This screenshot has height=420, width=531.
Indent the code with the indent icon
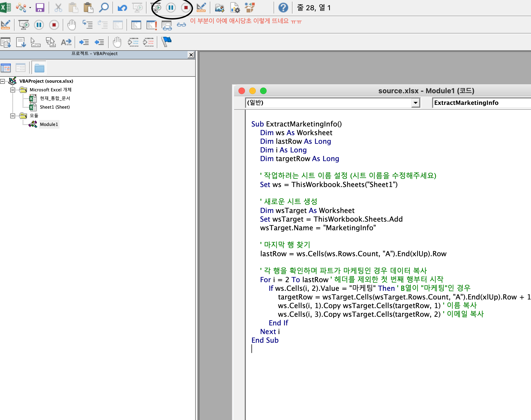click(x=84, y=42)
